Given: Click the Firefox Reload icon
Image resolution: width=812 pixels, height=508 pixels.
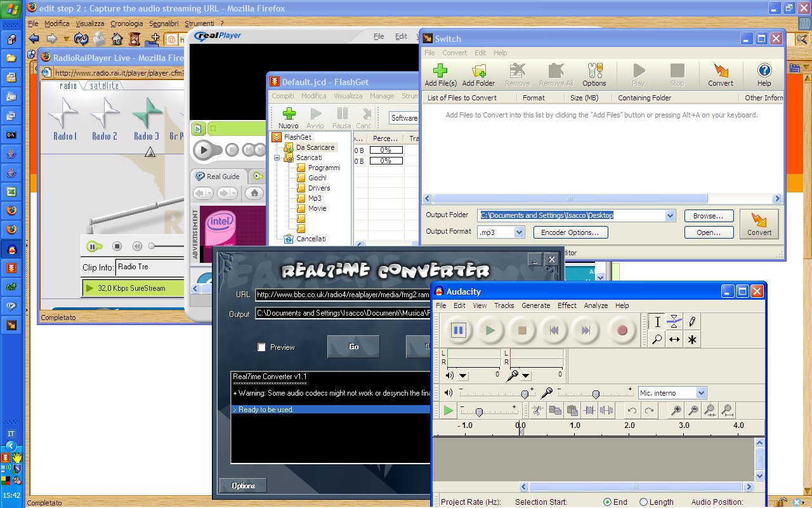Looking at the screenshot, I should (81, 39).
